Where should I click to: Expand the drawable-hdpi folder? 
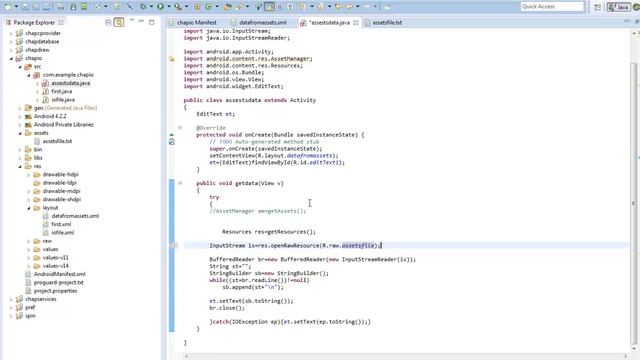[x=29, y=175]
